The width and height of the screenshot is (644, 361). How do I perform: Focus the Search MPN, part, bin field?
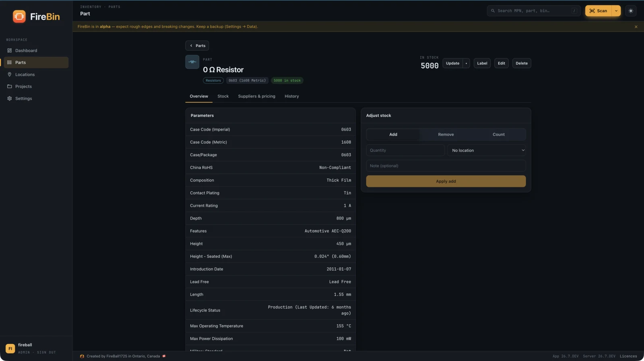[x=534, y=11]
